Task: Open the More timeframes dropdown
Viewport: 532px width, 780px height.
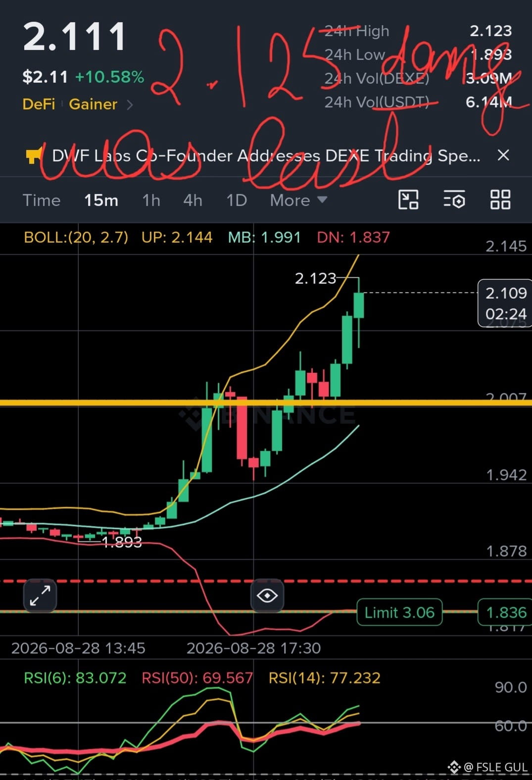Action: click(298, 201)
